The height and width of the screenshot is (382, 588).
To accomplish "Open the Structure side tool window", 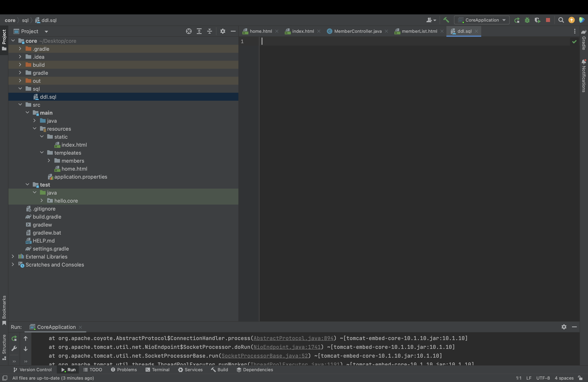I will click(x=4, y=347).
